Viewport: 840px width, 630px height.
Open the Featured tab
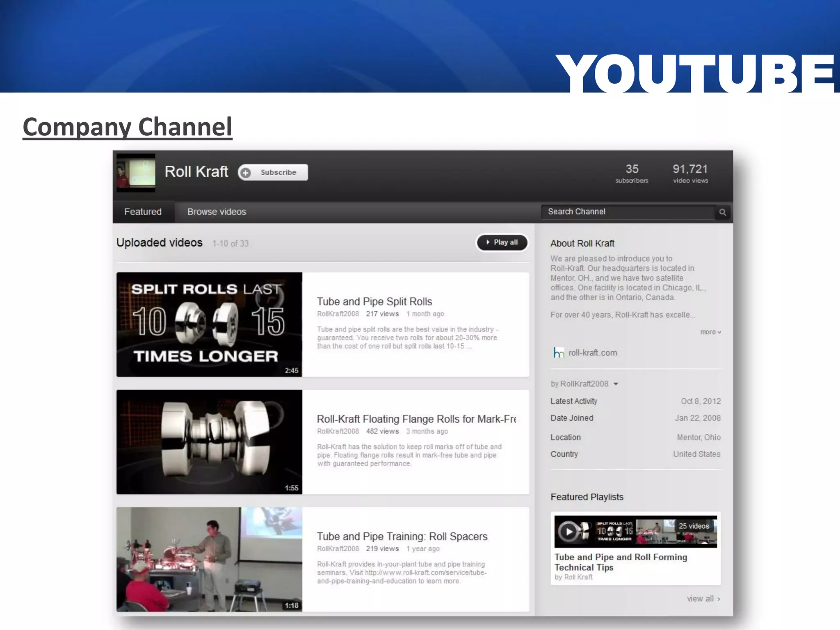tap(143, 212)
